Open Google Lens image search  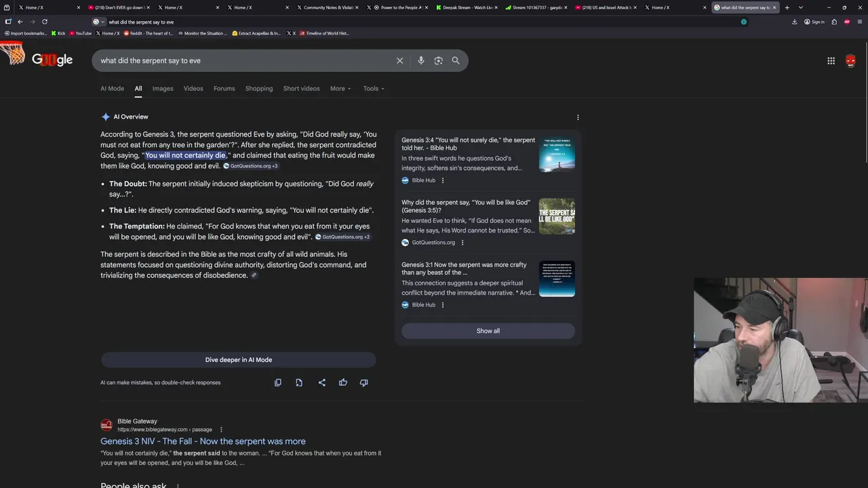pyautogui.click(x=438, y=60)
